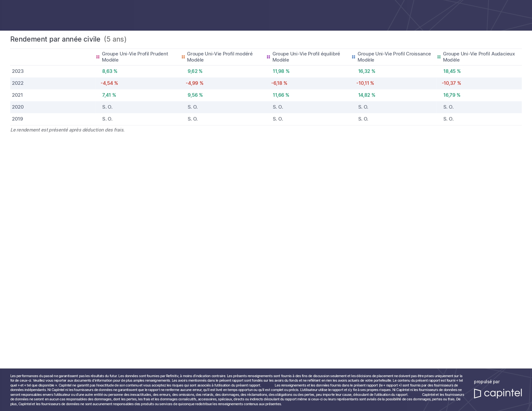Click the 2021 row label
This screenshot has height=411, width=532.
pyautogui.click(x=17, y=95)
